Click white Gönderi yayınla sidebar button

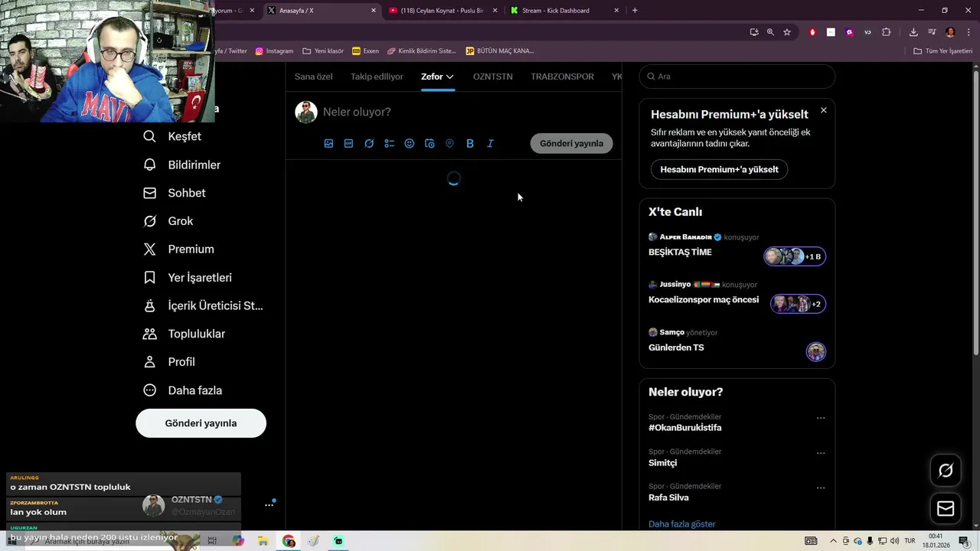click(201, 423)
